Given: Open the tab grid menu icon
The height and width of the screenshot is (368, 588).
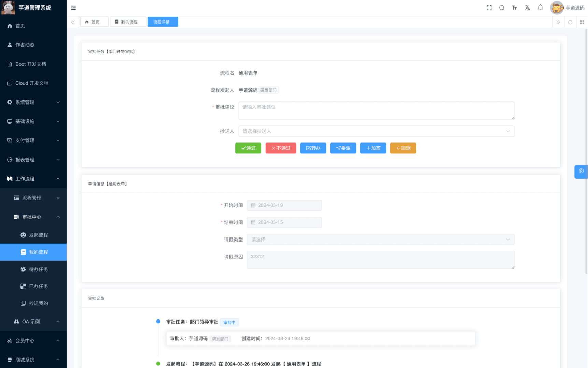Looking at the screenshot, I should 582,22.
